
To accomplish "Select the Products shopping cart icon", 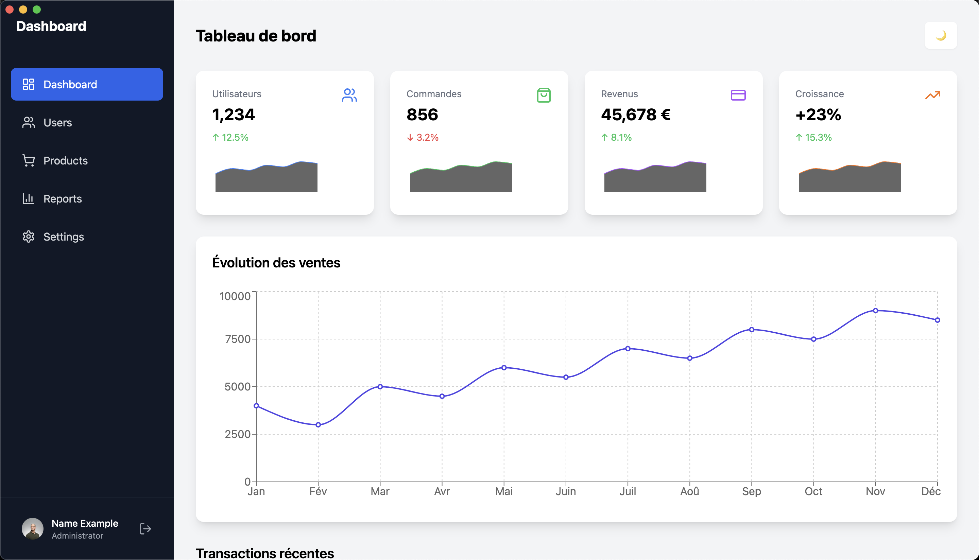I will pyautogui.click(x=29, y=160).
